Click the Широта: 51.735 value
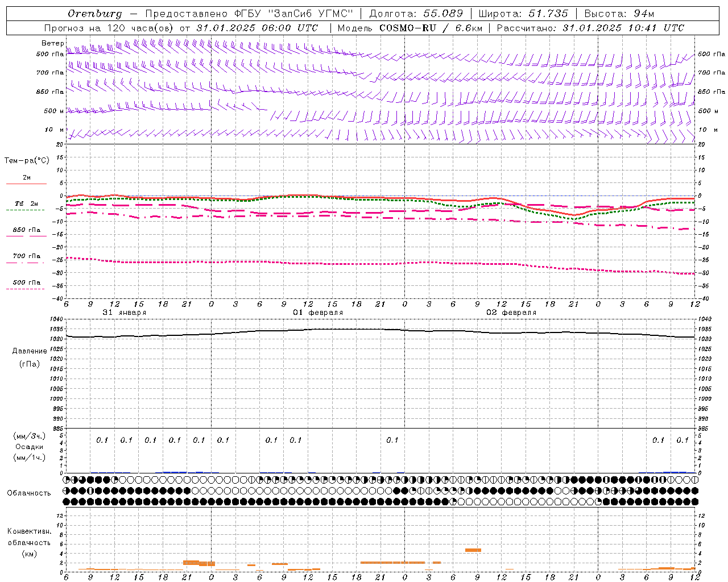The image size is (728, 582). coord(523,14)
